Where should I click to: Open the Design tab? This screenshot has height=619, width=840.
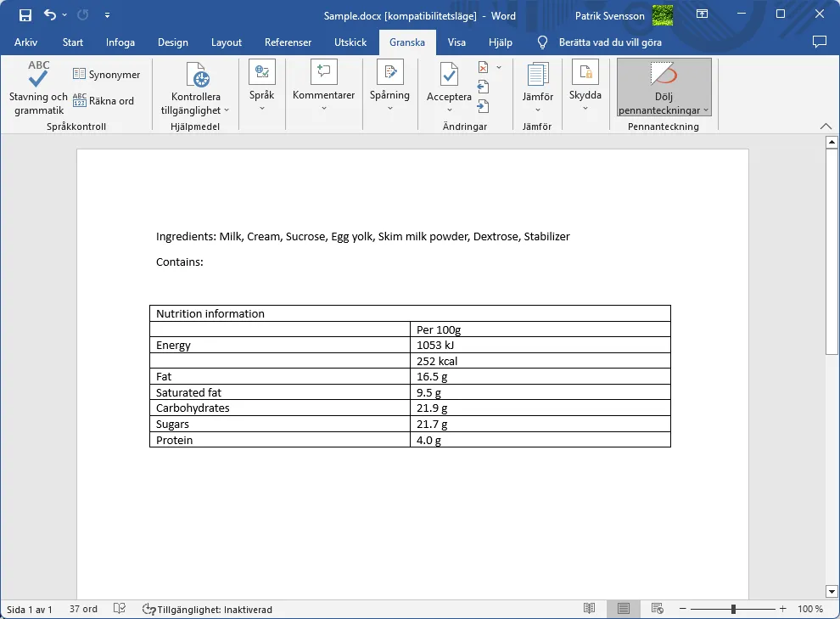(172, 42)
